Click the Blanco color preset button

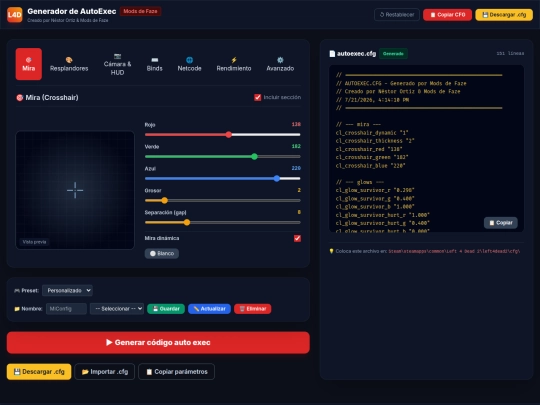(162, 253)
